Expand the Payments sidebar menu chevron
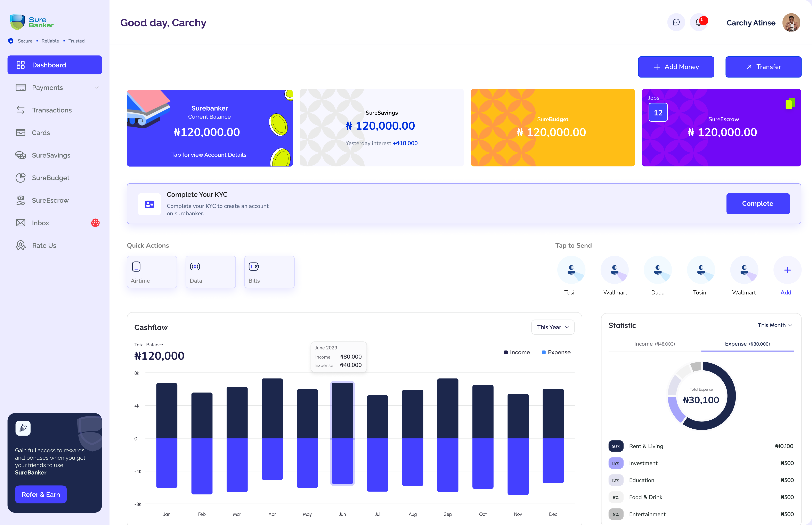 click(97, 88)
